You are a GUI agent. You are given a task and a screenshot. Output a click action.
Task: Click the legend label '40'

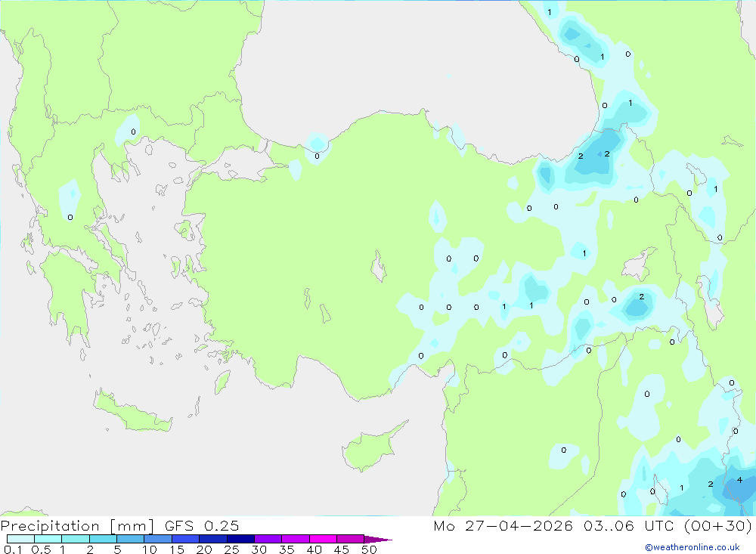314,549
